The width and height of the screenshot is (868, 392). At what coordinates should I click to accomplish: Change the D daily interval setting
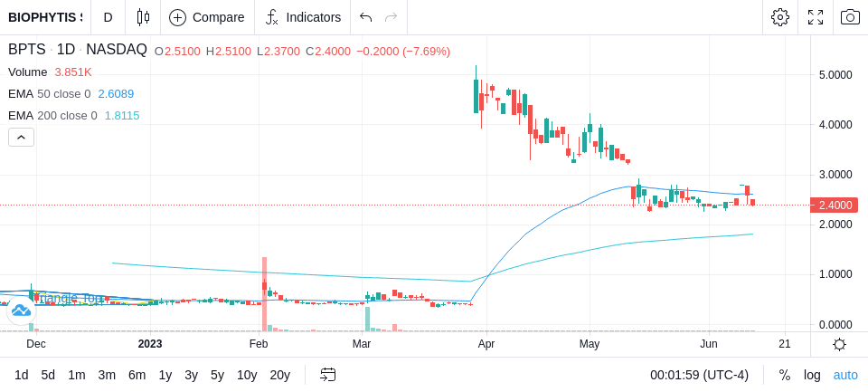pos(108,17)
